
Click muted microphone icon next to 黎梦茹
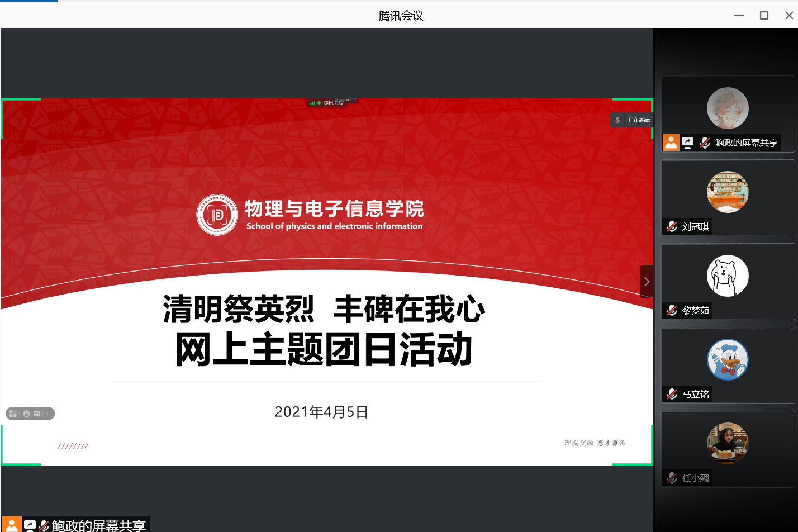(672, 310)
